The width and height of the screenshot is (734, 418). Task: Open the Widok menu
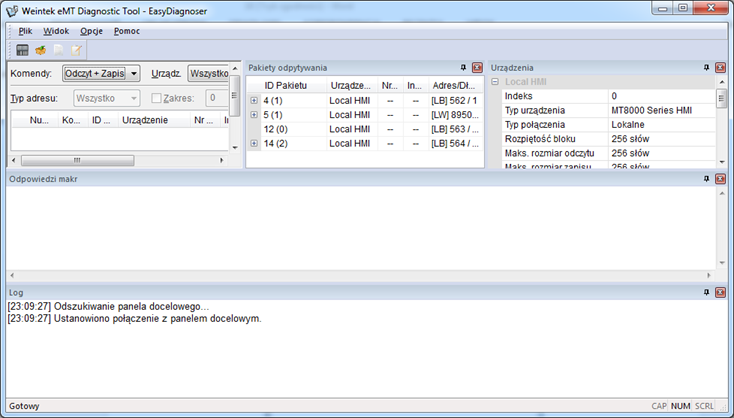pos(56,31)
